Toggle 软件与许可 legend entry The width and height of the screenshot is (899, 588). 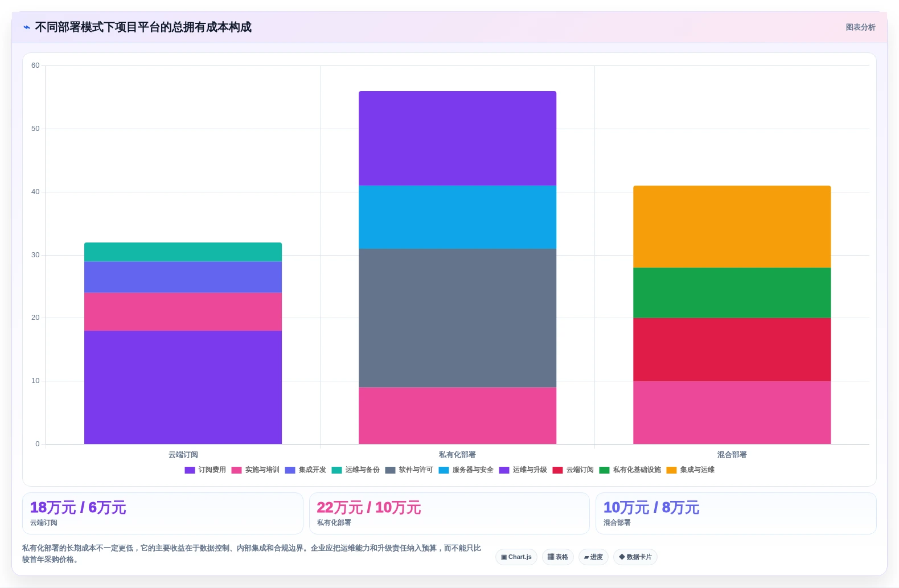pyautogui.click(x=409, y=470)
